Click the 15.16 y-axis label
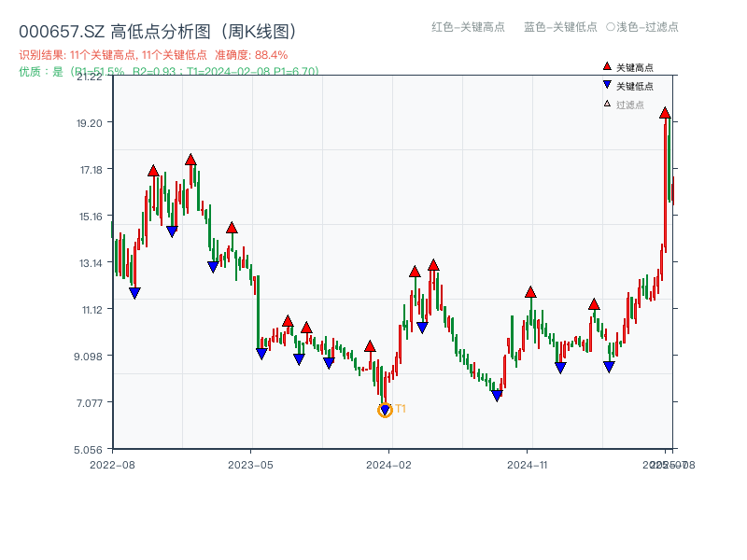The image size is (747, 560). tap(91, 217)
